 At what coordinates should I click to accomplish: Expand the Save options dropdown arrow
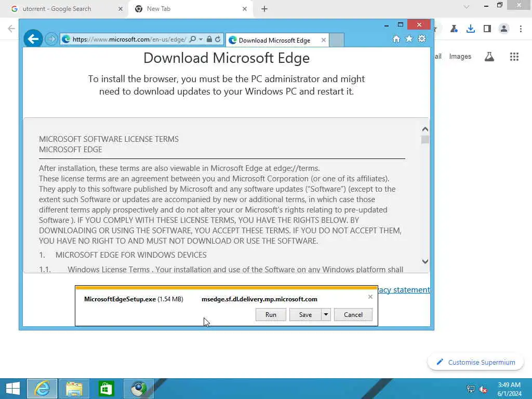click(x=326, y=314)
